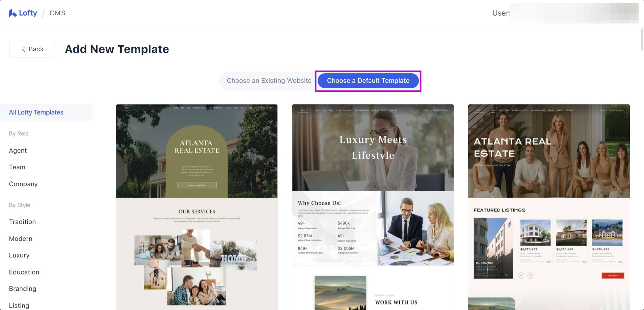
Task: Expand the By Style filter section
Action: 20,205
